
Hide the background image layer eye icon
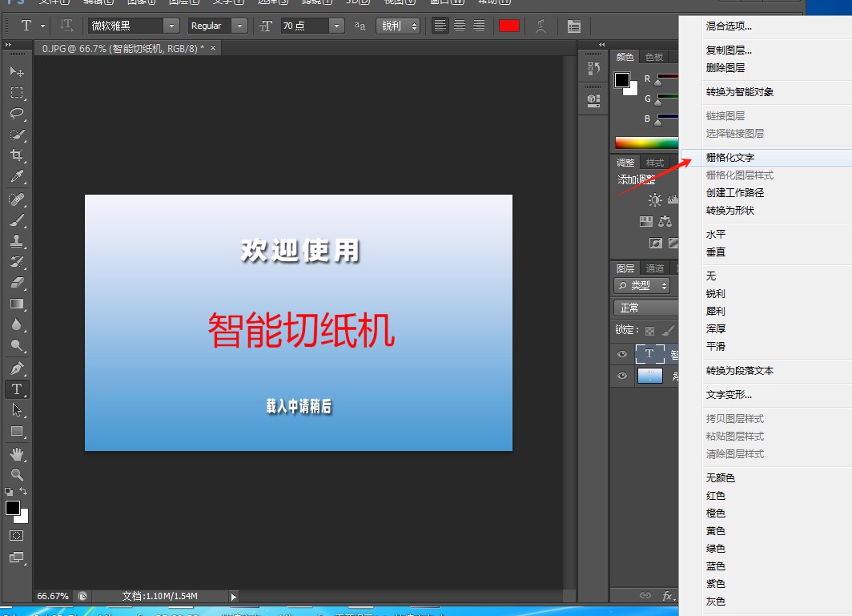click(622, 376)
